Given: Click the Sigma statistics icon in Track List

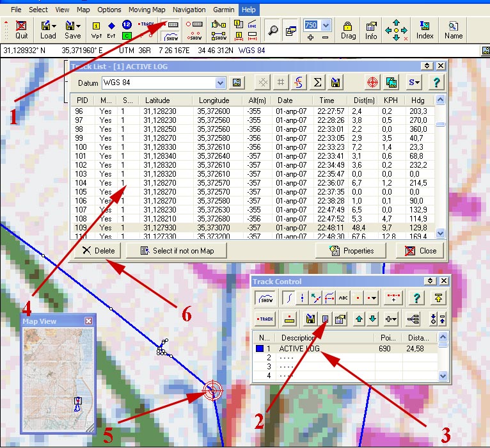Looking at the screenshot, I should tap(317, 83).
